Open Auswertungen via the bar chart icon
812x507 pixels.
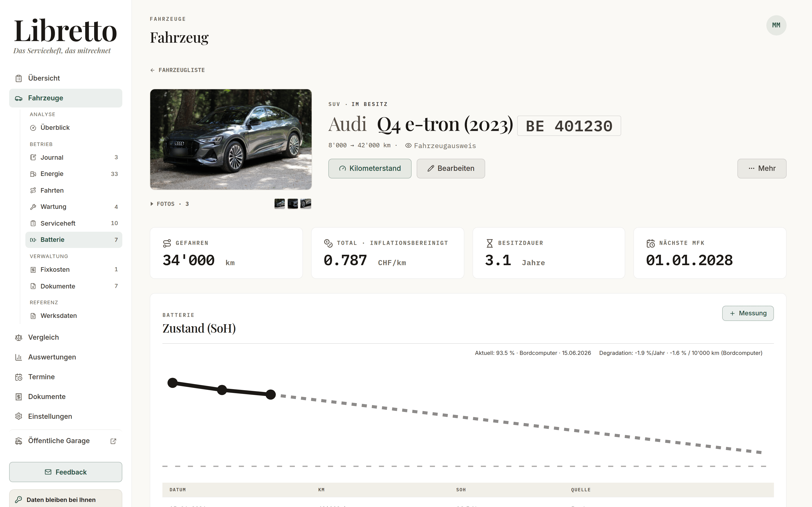(19, 357)
